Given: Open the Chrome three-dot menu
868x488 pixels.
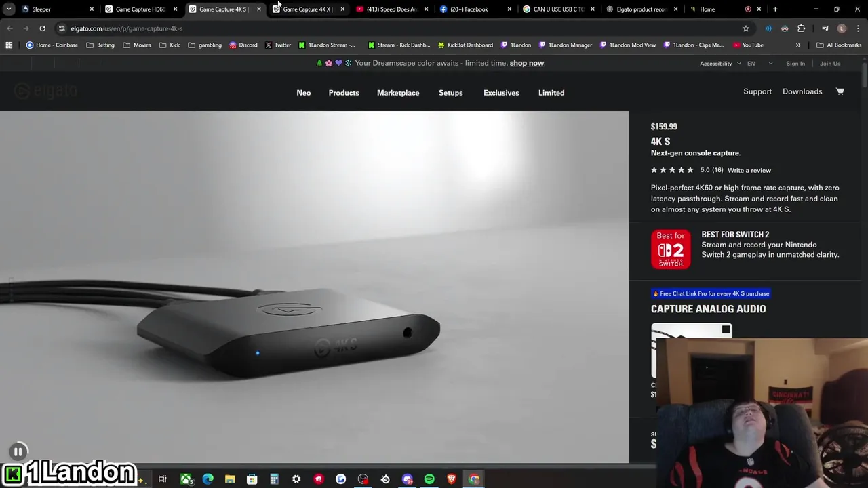Looking at the screenshot, I should (x=856, y=28).
